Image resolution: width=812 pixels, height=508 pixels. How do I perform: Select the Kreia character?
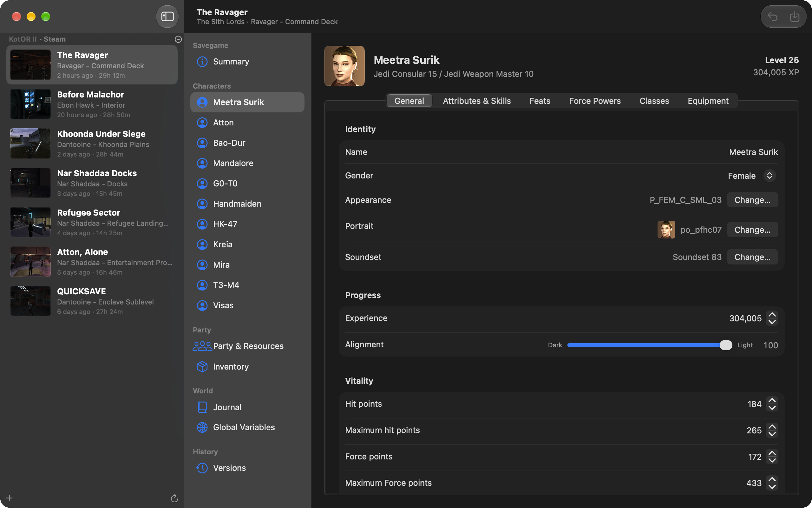click(x=247, y=244)
